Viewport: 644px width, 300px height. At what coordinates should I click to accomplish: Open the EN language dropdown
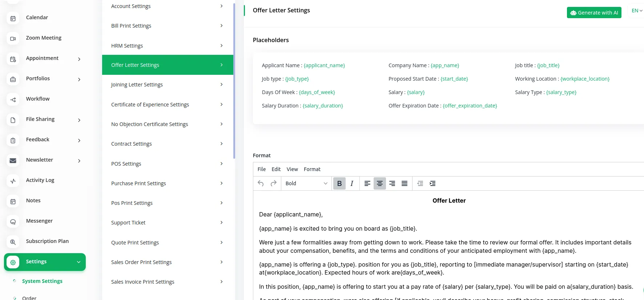(x=637, y=11)
